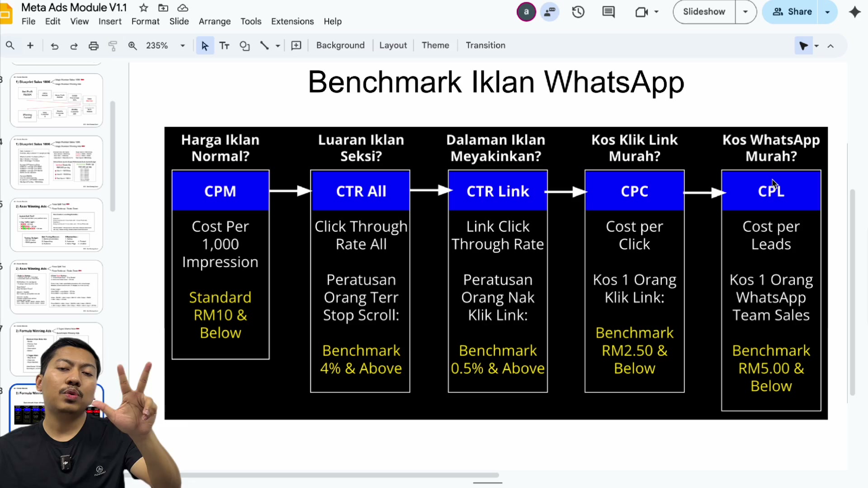Image resolution: width=868 pixels, height=488 pixels.
Task: Click the Slideshow button
Action: [704, 12]
